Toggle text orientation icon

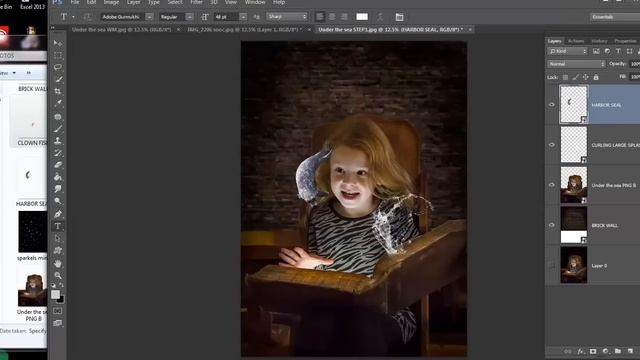tap(87, 17)
